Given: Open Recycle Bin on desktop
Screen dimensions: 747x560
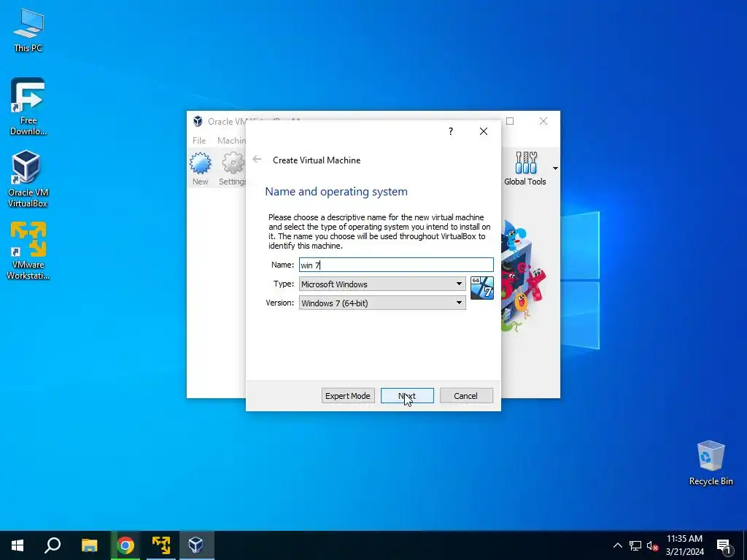Looking at the screenshot, I should click(x=711, y=463).
